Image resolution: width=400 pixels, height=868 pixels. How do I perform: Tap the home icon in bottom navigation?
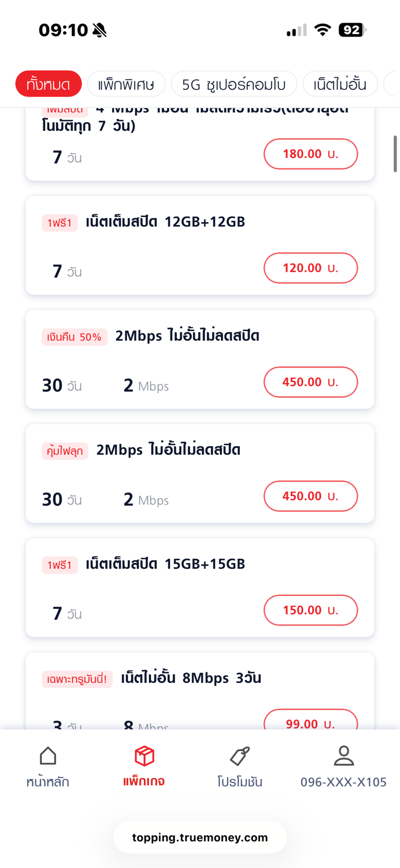48,756
